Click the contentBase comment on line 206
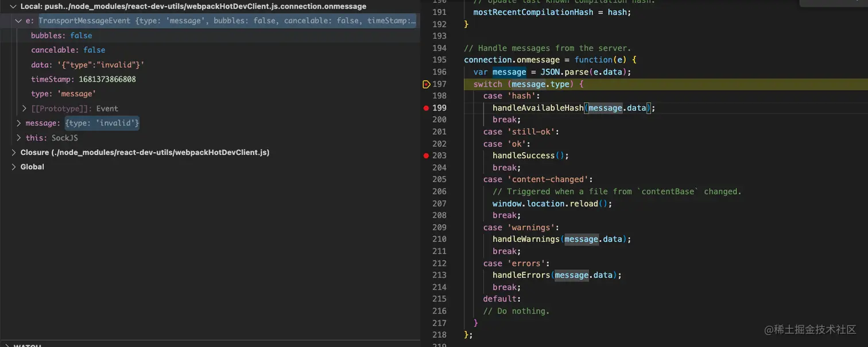 point(617,192)
